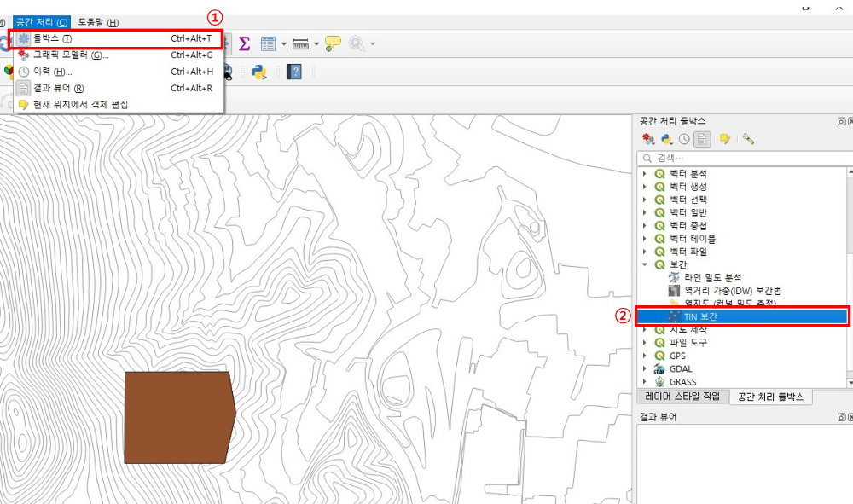
Task: Click the greyed gear search toolbar icon
Action: click(x=357, y=43)
